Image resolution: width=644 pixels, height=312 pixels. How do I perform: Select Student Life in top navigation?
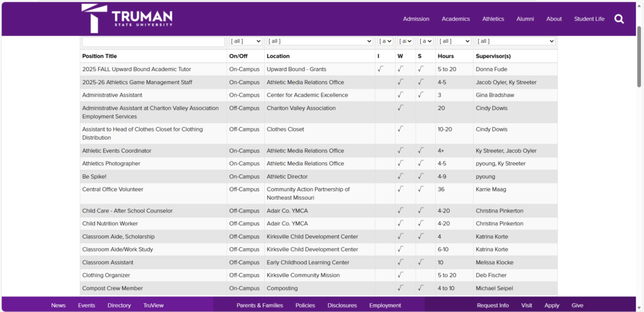[589, 19]
